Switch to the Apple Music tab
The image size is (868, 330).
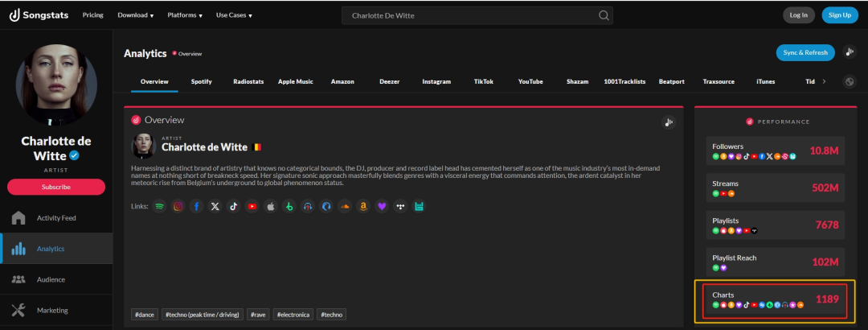(296, 81)
